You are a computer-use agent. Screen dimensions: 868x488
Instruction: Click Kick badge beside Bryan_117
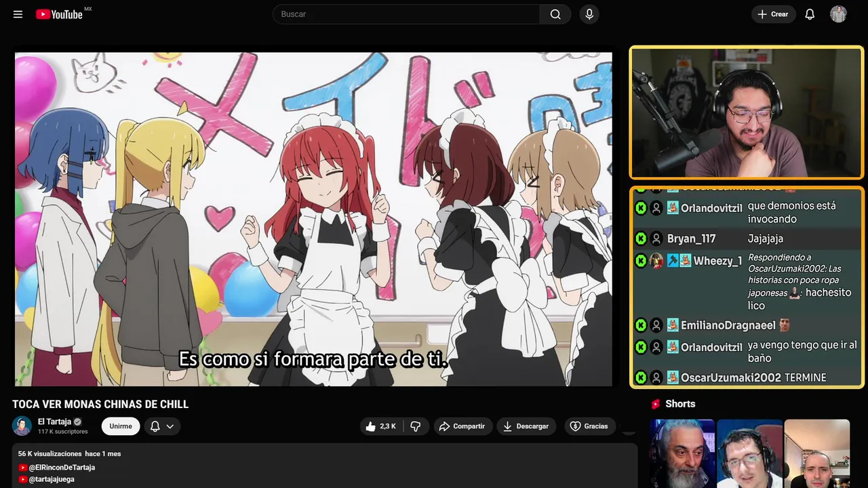coord(641,239)
